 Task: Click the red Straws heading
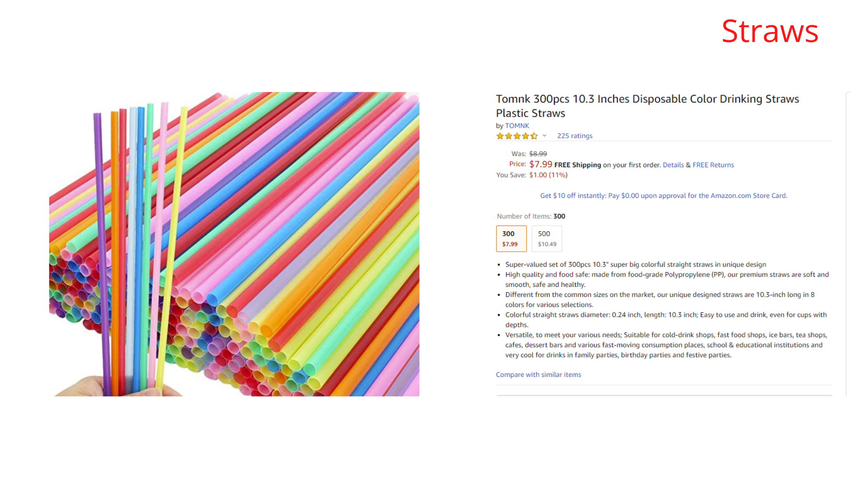770,31
